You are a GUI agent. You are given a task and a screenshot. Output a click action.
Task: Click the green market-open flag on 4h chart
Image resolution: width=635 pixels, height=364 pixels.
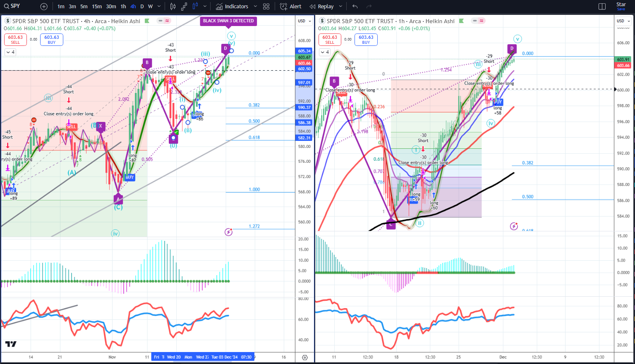[147, 21]
